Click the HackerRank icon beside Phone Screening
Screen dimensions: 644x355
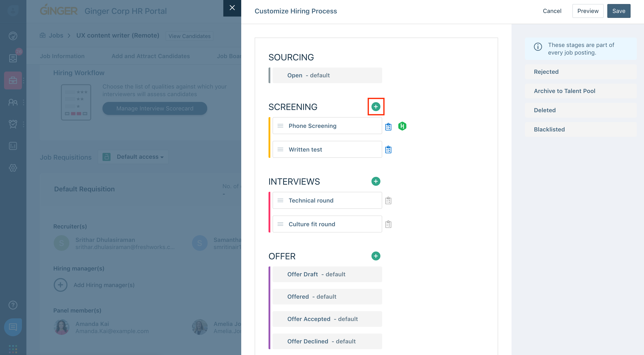[x=402, y=126]
